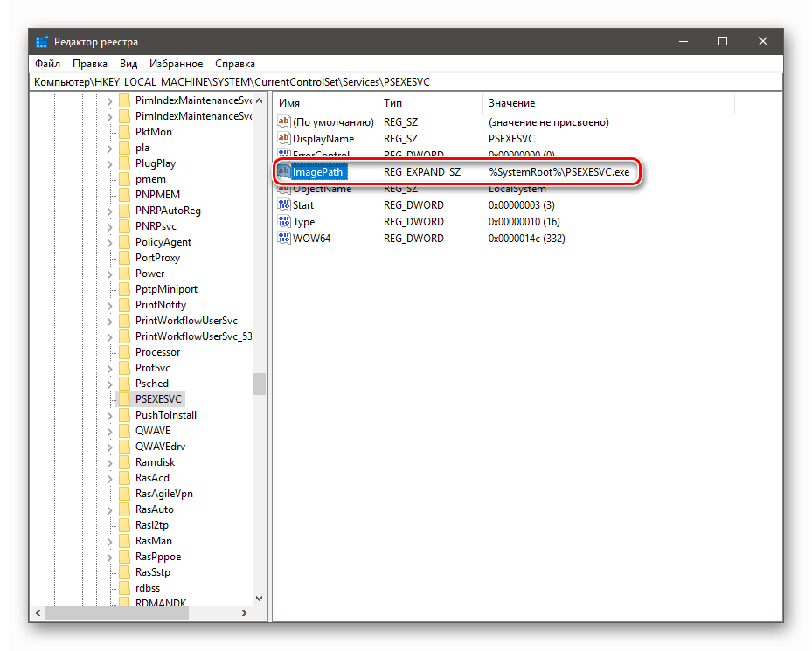The image size is (812, 651).
Task: Click the pmem folder icon
Action: point(124,179)
